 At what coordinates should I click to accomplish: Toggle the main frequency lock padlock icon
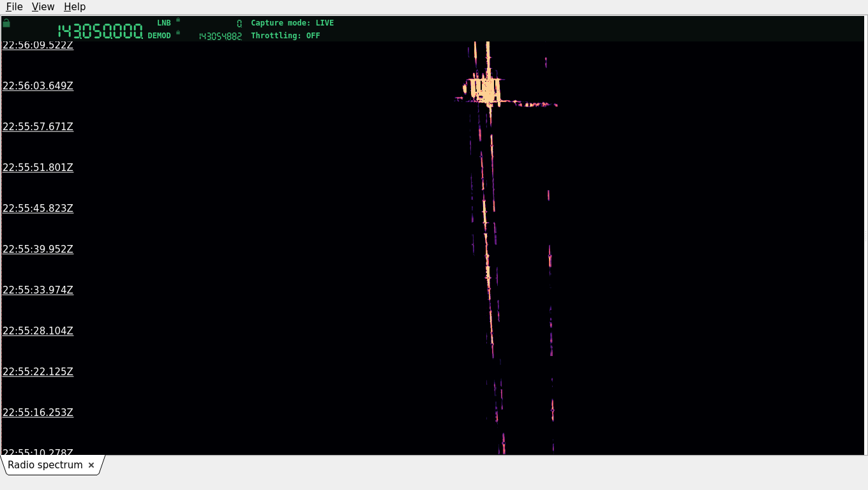click(x=6, y=24)
